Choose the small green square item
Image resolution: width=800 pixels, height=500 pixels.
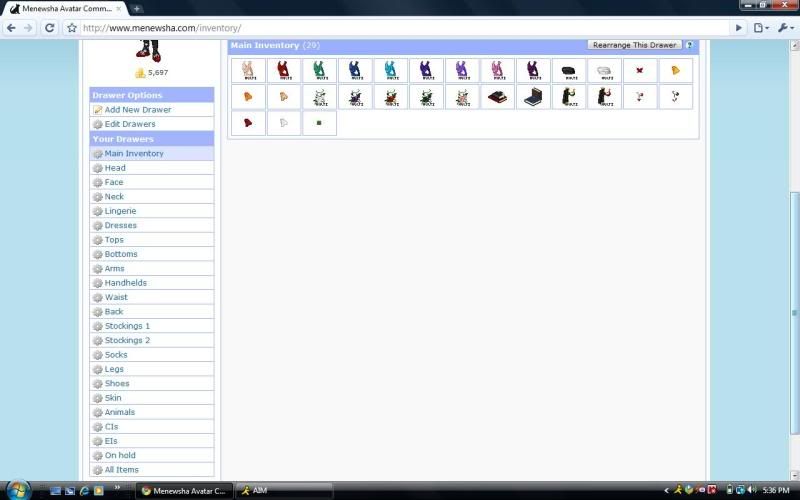(x=319, y=123)
